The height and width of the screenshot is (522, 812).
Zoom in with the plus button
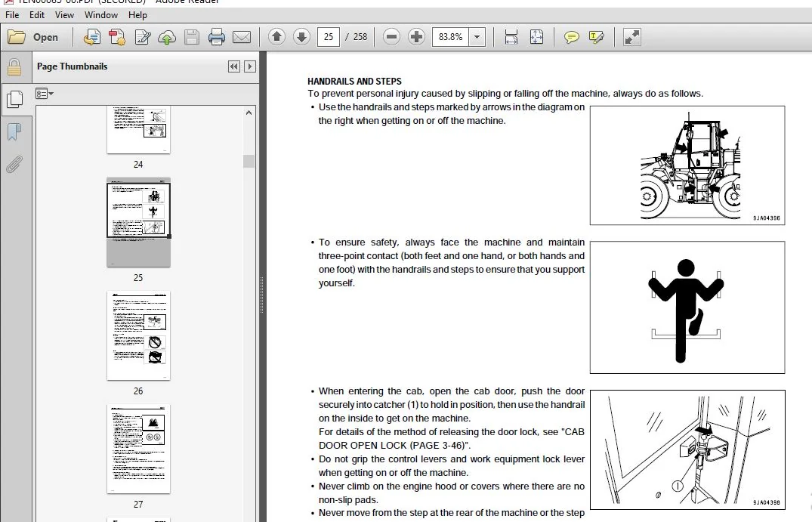(416, 37)
